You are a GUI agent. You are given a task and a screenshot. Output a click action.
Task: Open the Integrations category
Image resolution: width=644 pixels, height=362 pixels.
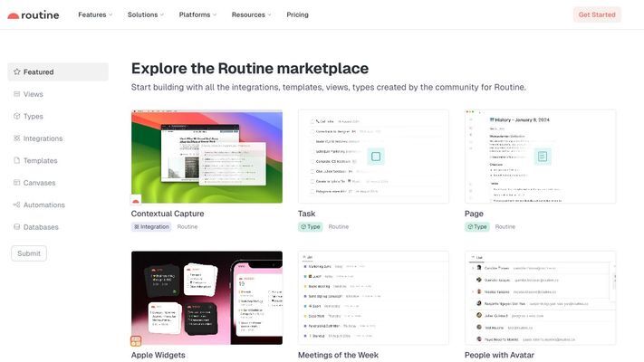click(x=58, y=138)
